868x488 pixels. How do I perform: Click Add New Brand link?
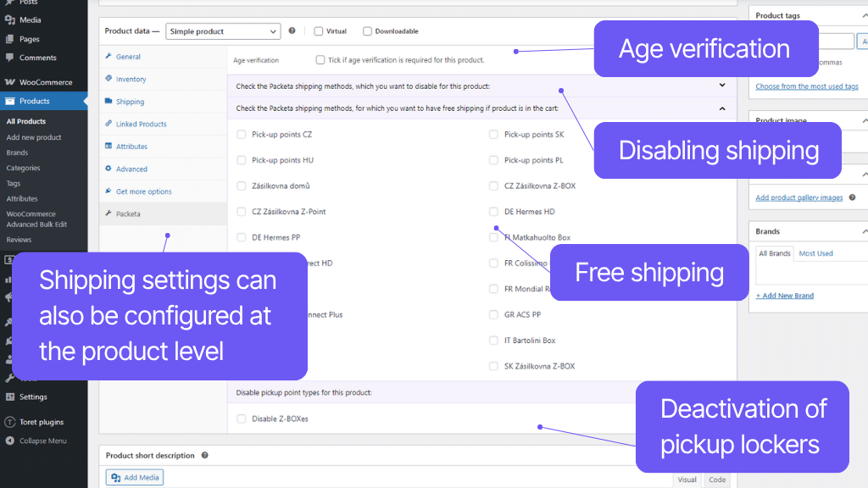coord(784,296)
